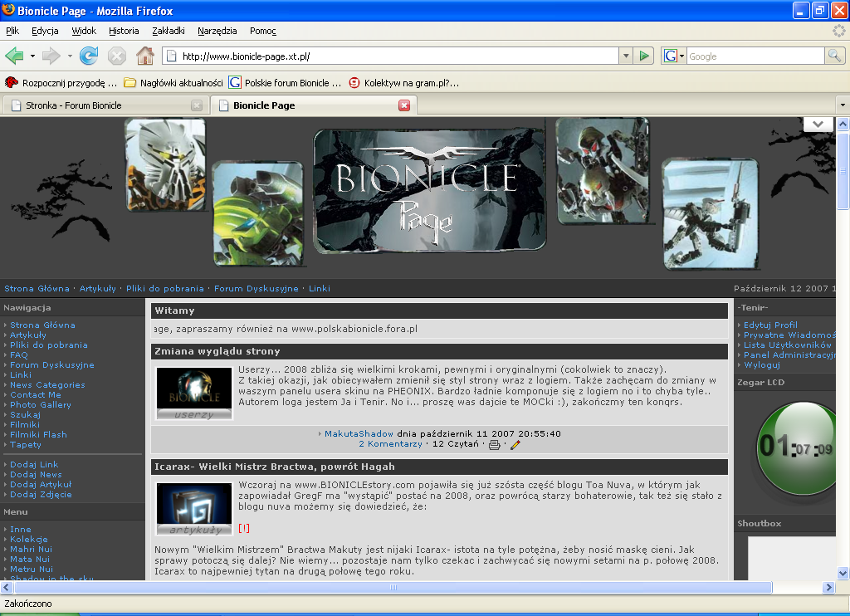Viewport: 850px width, 616px height.
Task: Switch to the 'Stronka - Forum Bionicle' tab
Action: 100,105
